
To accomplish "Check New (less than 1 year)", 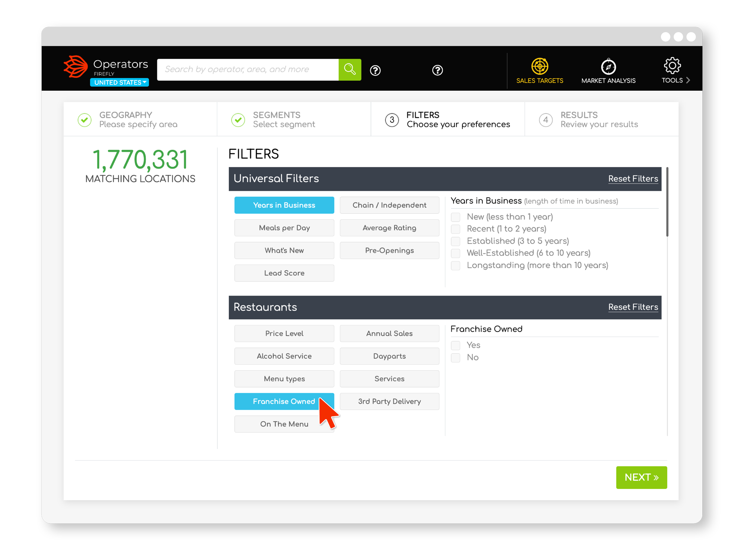I will (455, 217).
